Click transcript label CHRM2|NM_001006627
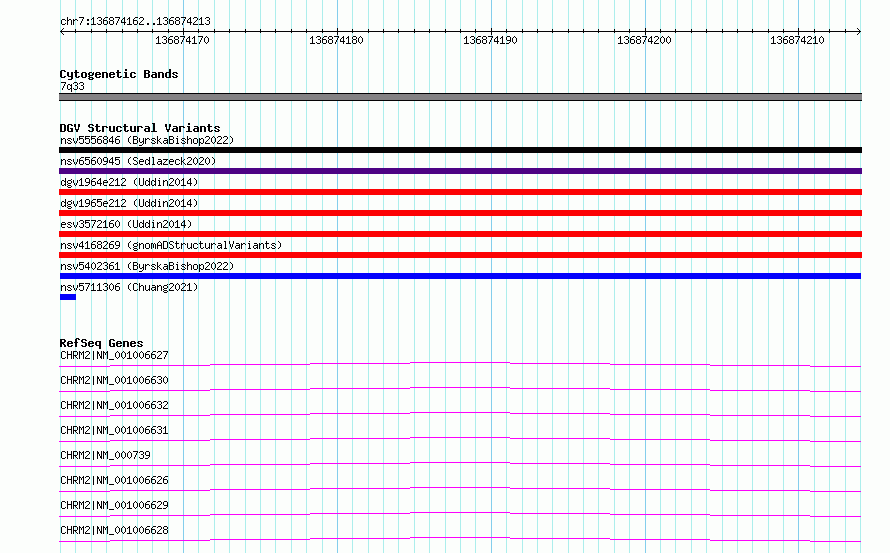This screenshot has height=553, width=890. (x=114, y=355)
